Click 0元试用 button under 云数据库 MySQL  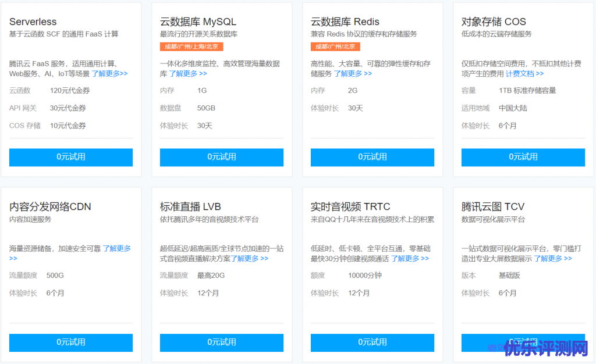[222, 157]
